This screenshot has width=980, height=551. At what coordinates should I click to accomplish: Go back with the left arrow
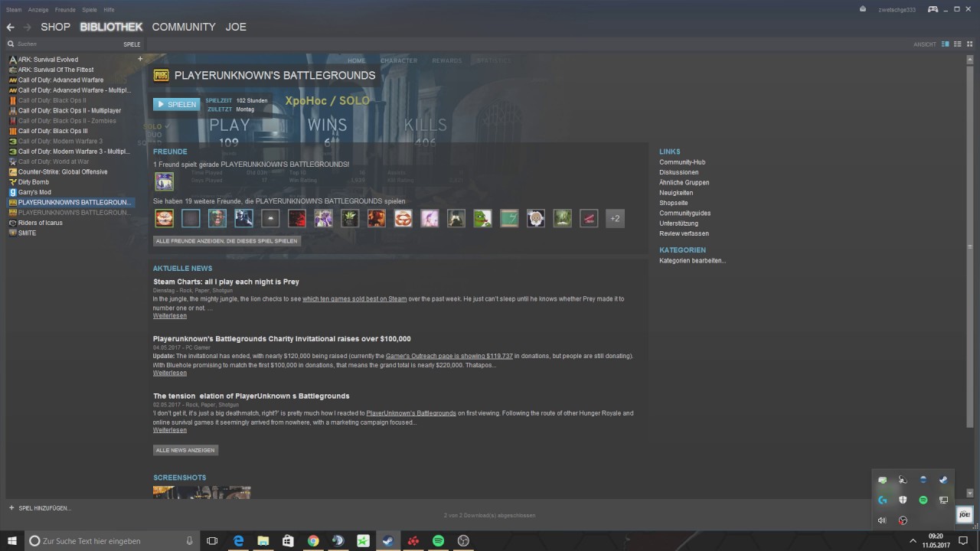(10, 27)
